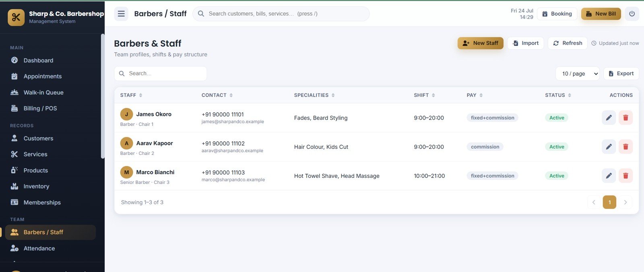This screenshot has height=272, width=644.
Task: Sort by the STATUS column
Action: pos(558,95)
